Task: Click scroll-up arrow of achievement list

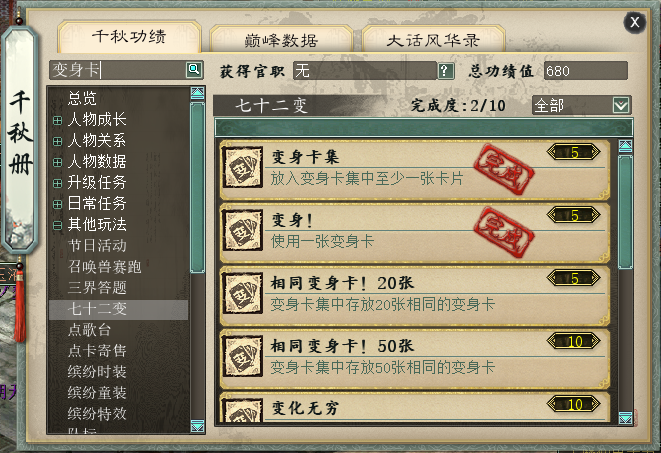Action: pos(625,146)
